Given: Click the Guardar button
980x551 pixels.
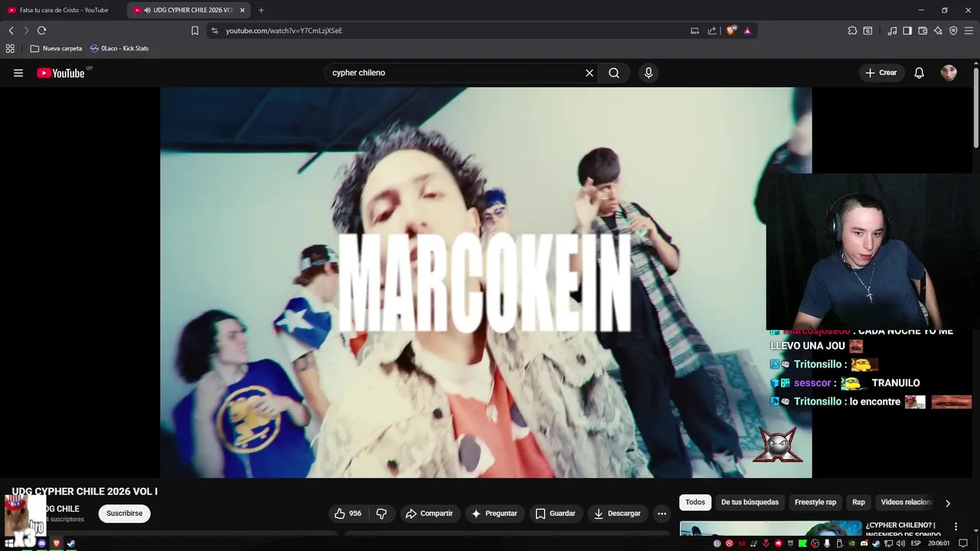Looking at the screenshot, I should pos(555,514).
